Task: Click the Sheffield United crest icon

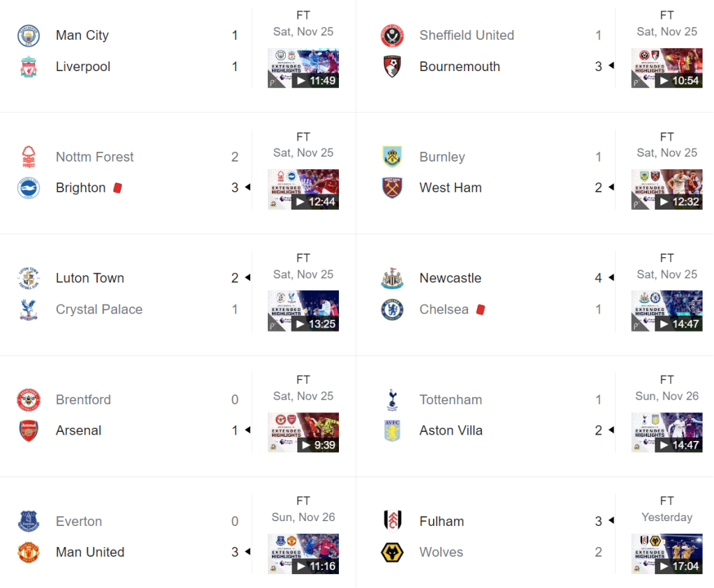Action: pyautogui.click(x=393, y=36)
